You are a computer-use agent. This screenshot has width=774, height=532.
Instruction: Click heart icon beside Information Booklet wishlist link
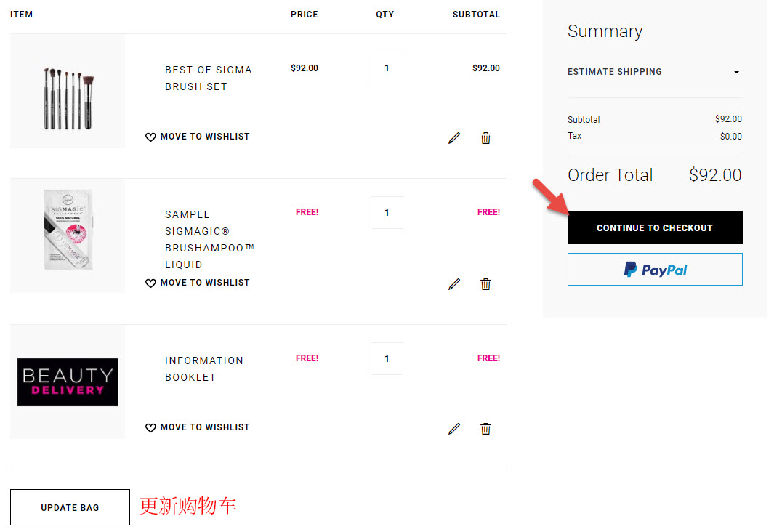[150, 428]
